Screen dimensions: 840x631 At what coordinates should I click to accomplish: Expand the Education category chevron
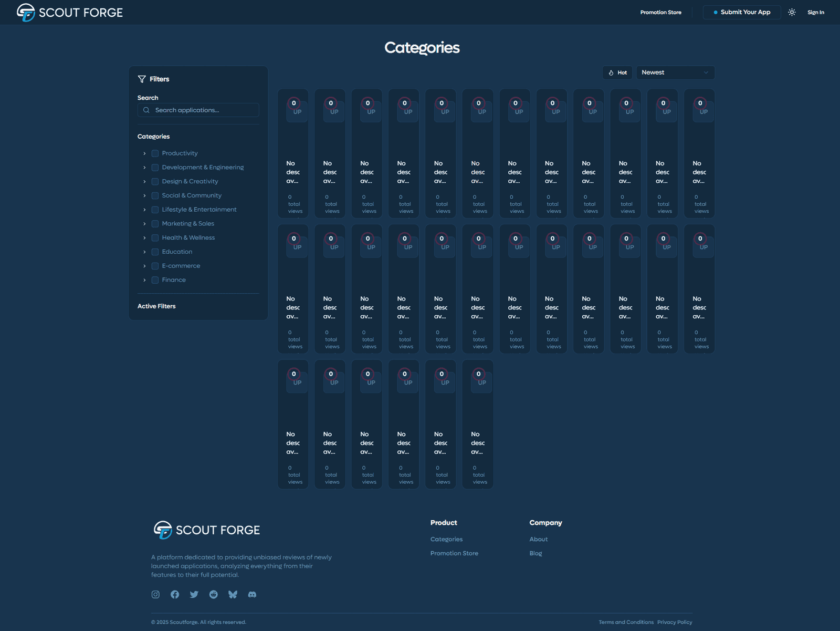coord(144,252)
